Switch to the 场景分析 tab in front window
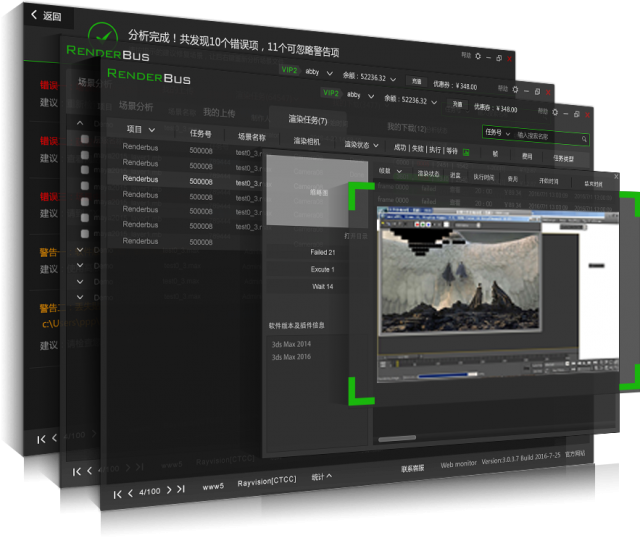The width and height of the screenshot is (640, 538). [136, 107]
